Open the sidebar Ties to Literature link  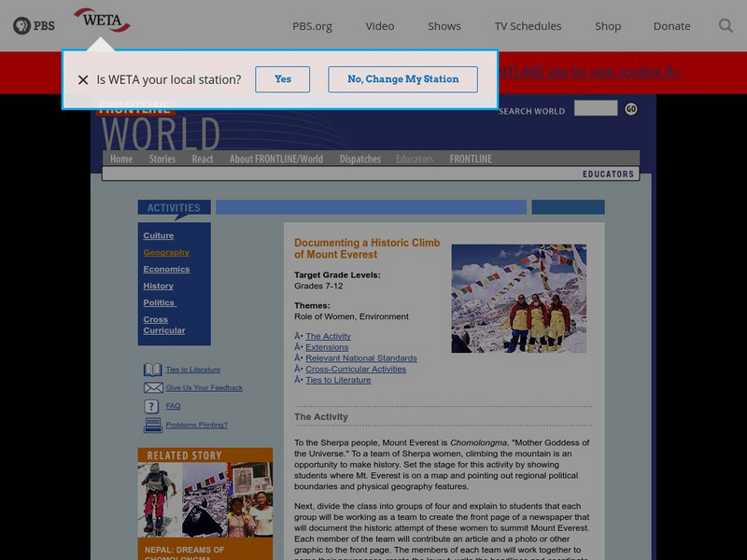pyautogui.click(x=193, y=370)
